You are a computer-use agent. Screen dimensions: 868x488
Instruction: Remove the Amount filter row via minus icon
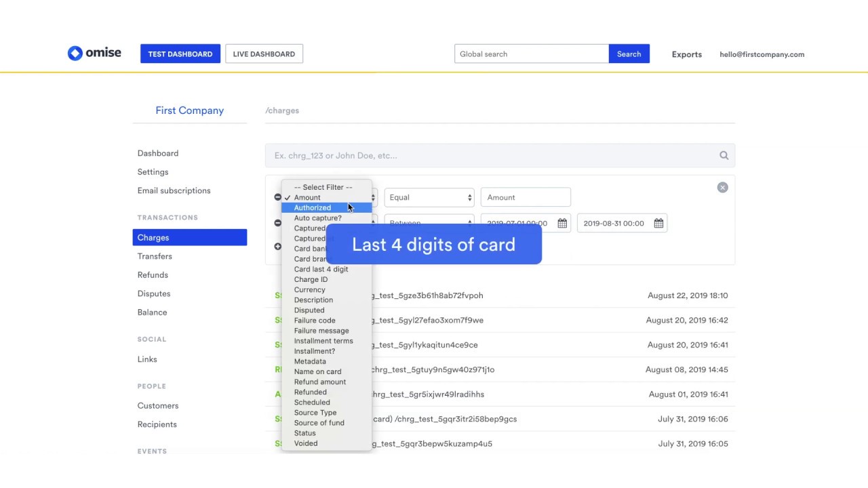tap(277, 197)
